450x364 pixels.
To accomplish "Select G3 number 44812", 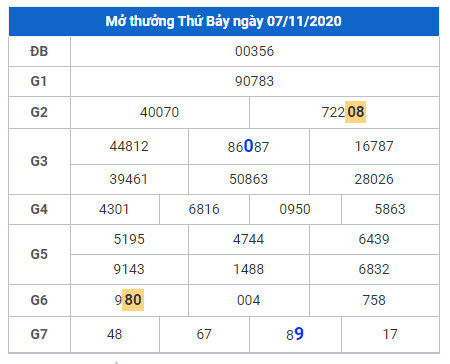I will (x=129, y=146).
